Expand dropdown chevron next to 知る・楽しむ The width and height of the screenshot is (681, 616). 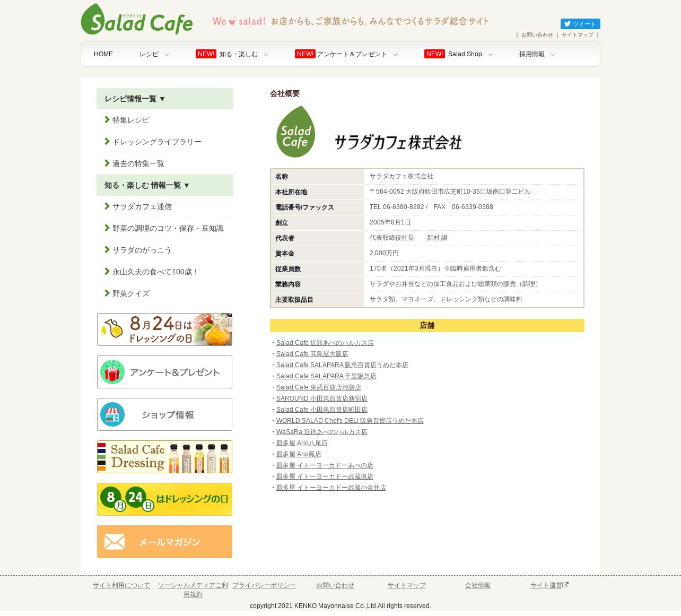[x=266, y=55]
